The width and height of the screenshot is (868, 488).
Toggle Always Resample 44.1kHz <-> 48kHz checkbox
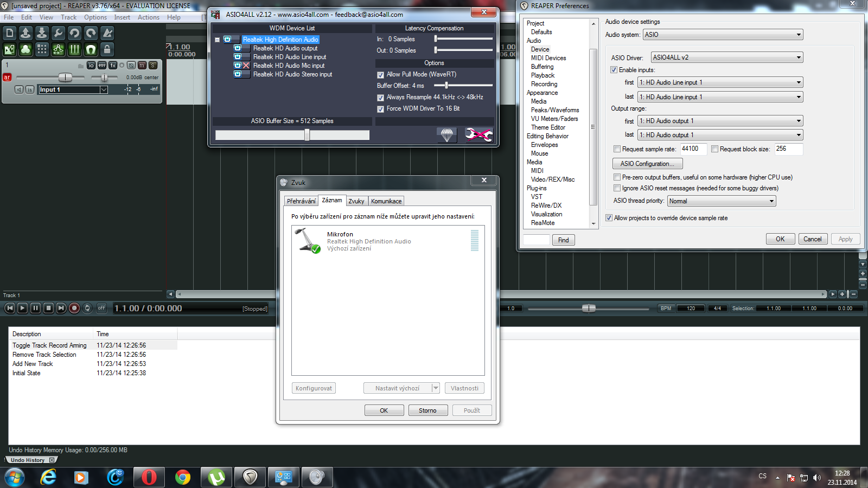[x=380, y=98]
